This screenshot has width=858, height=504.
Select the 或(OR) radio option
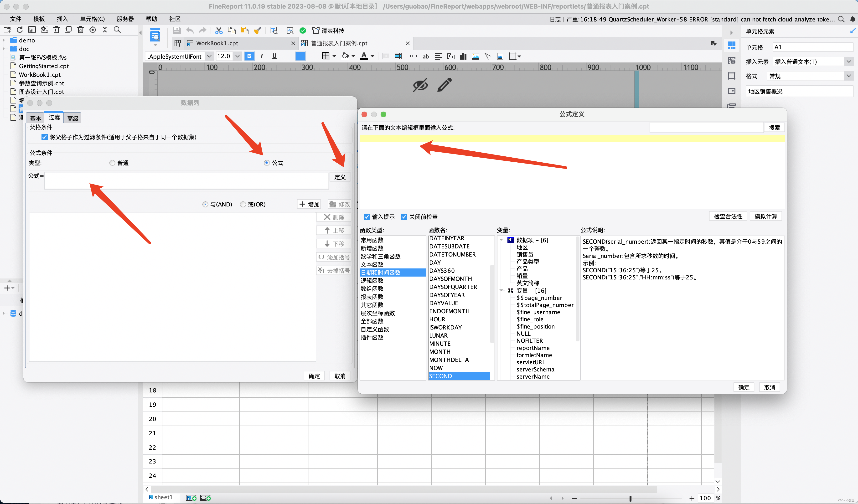(243, 204)
